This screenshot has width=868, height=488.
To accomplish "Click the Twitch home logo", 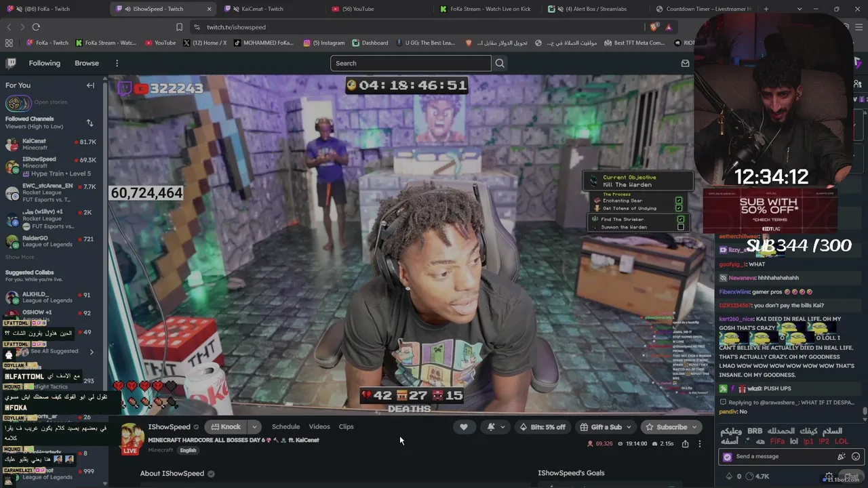I will point(11,63).
